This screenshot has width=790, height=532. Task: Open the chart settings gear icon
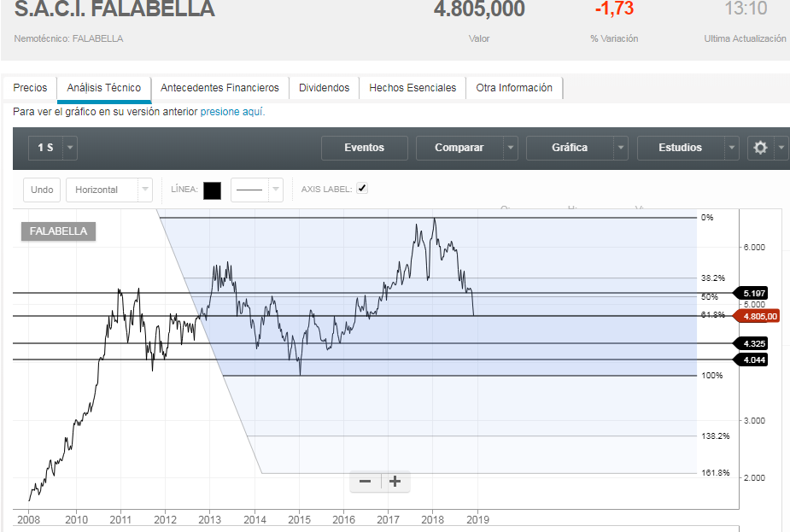(760, 148)
